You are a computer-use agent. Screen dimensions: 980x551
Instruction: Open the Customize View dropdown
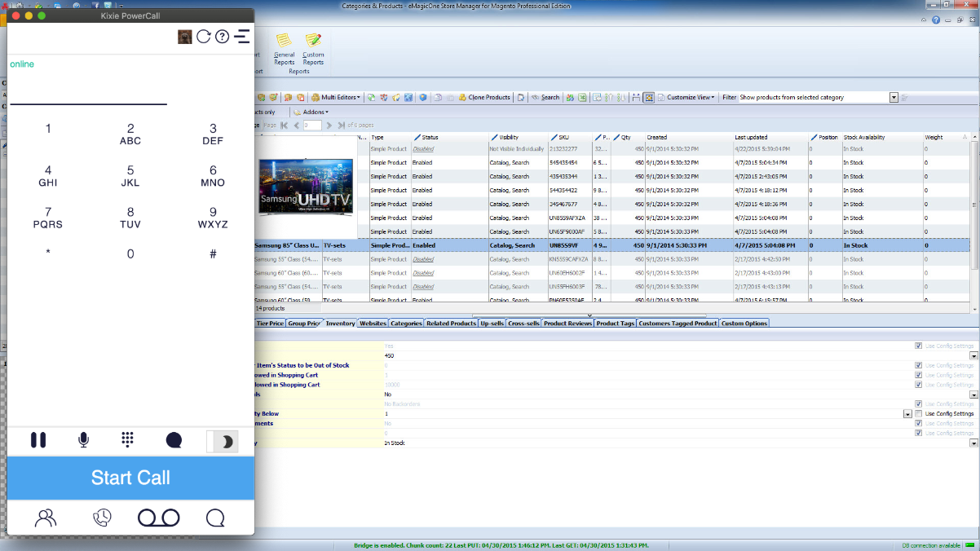coord(690,98)
